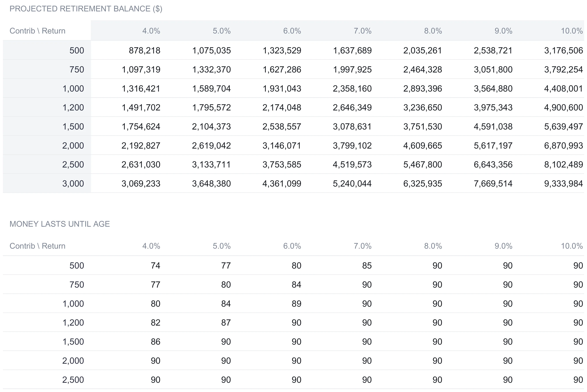Click the 3,000 contribution label in the balance table
This screenshot has width=587, height=392.
[73, 184]
